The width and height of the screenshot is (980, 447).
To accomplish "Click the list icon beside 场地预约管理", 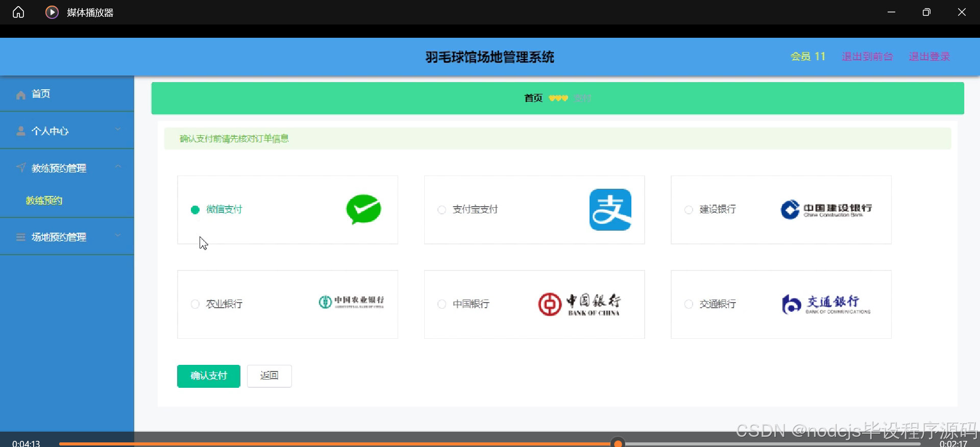I will point(21,237).
